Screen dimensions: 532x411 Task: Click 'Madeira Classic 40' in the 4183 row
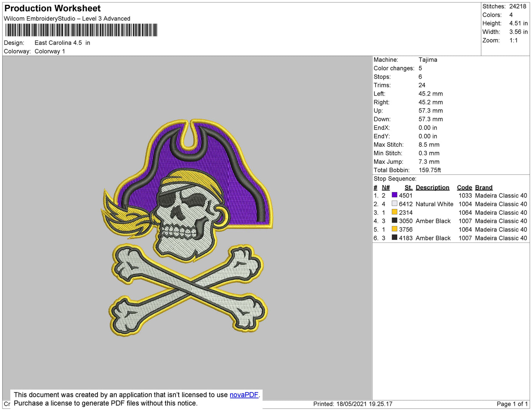pos(501,238)
